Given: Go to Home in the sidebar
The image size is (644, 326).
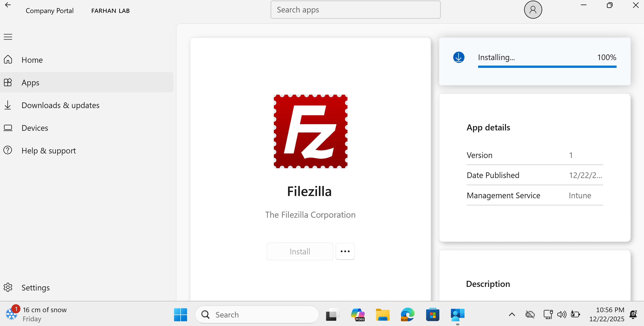Looking at the screenshot, I should (x=32, y=60).
